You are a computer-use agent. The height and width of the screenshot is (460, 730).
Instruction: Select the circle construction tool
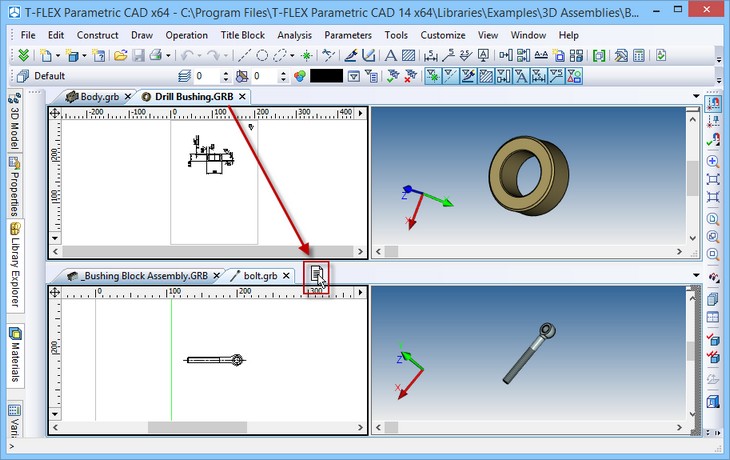[x=262, y=56]
